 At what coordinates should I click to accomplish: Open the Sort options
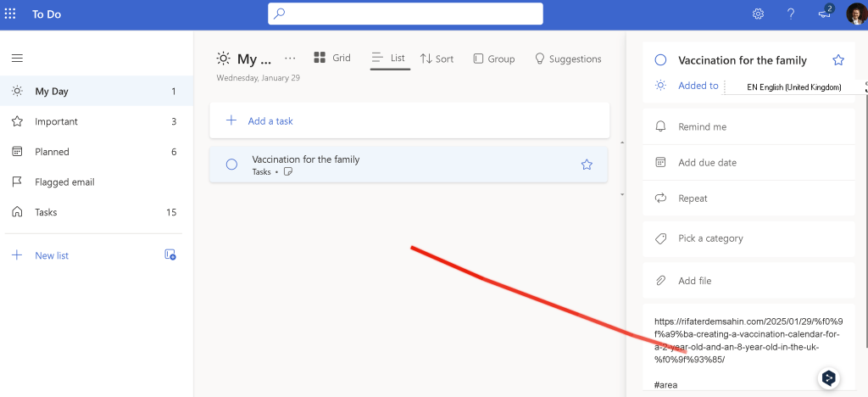click(x=437, y=59)
